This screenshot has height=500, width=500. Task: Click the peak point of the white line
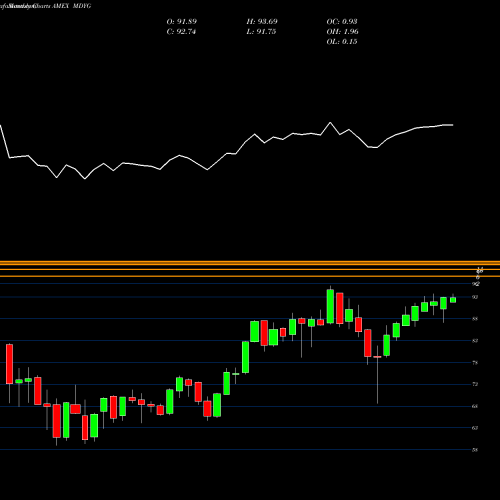331,123
